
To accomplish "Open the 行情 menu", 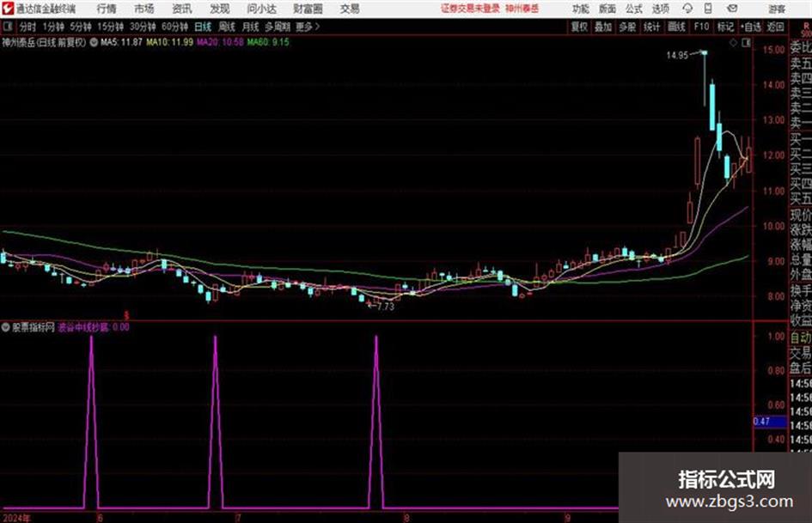I will pyautogui.click(x=107, y=9).
